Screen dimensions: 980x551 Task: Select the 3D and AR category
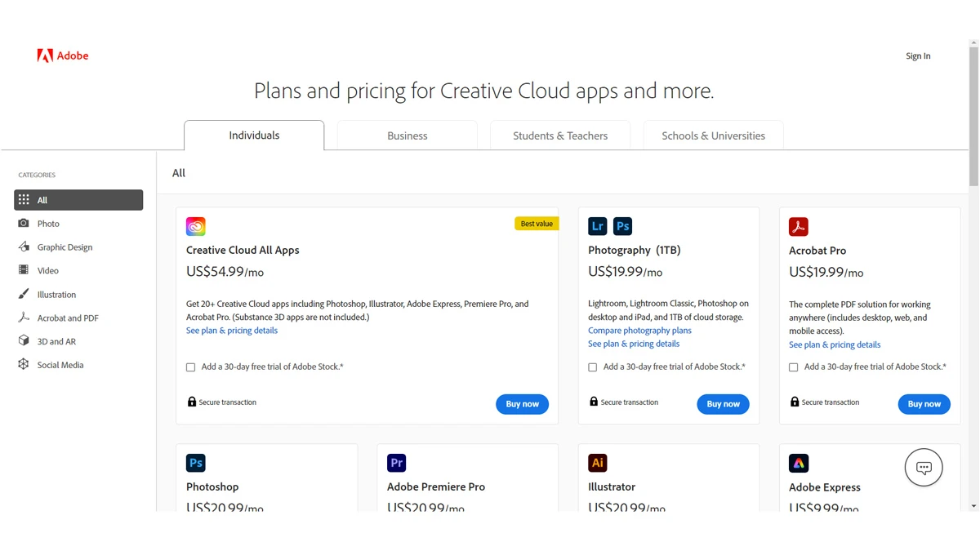click(x=78, y=341)
